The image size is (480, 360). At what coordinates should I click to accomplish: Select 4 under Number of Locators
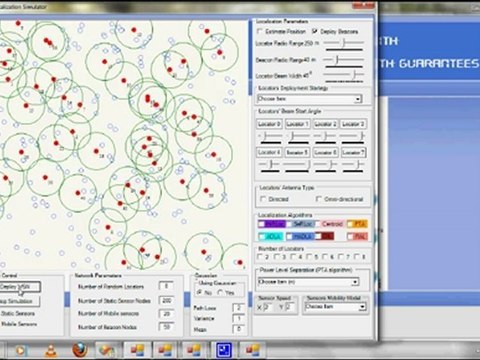(x=293, y=257)
